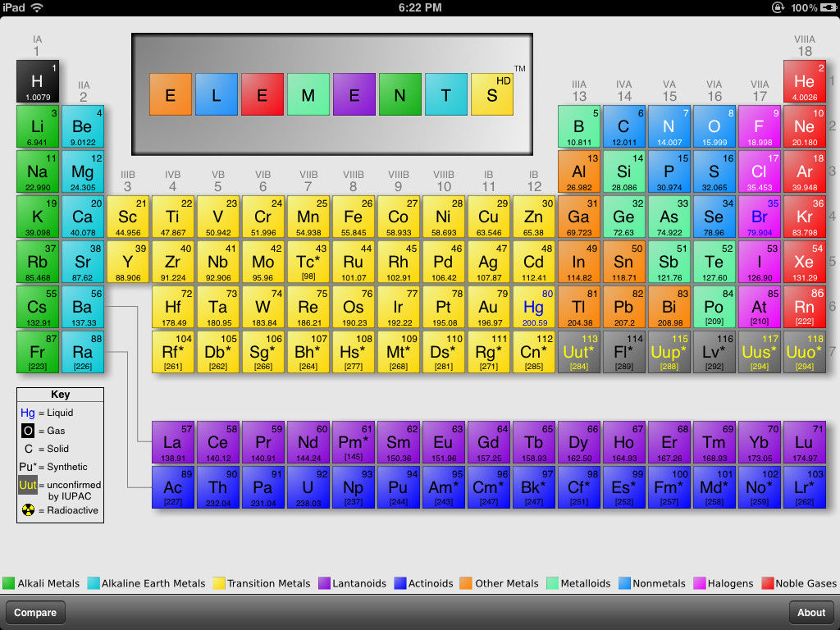Viewport: 840px width, 630px height.
Task: Select the Helium (He) tile
Action: point(805,81)
